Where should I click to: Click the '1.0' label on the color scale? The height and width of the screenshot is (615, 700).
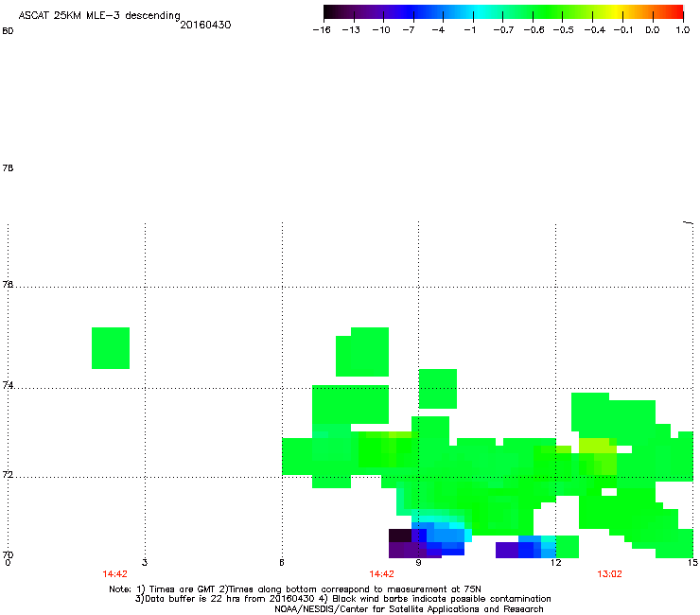[x=683, y=30]
